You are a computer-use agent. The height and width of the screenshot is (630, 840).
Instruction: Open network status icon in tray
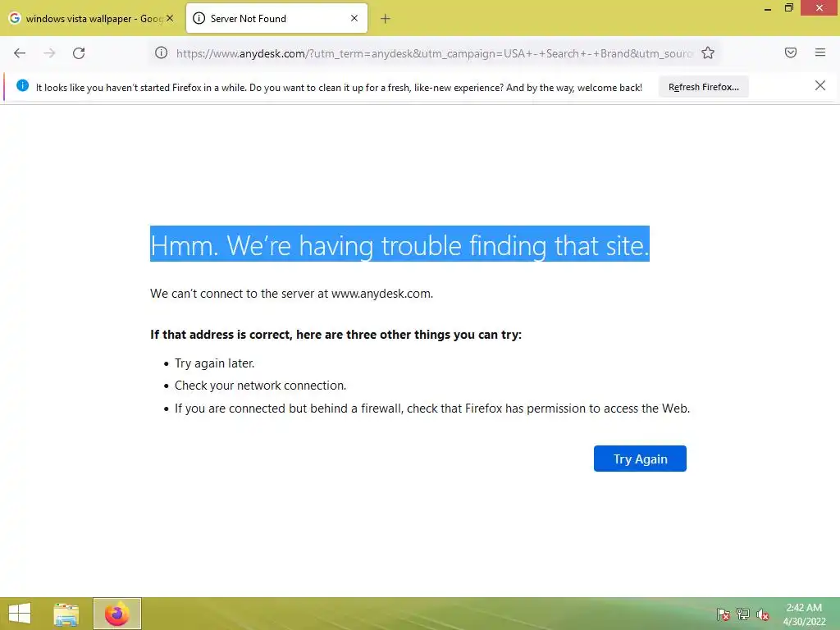coord(743,614)
